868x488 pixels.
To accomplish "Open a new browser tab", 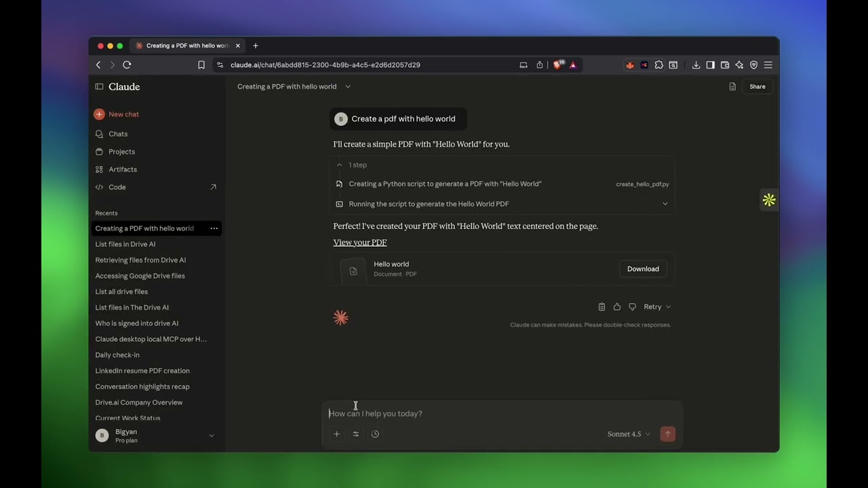I will point(256,46).
